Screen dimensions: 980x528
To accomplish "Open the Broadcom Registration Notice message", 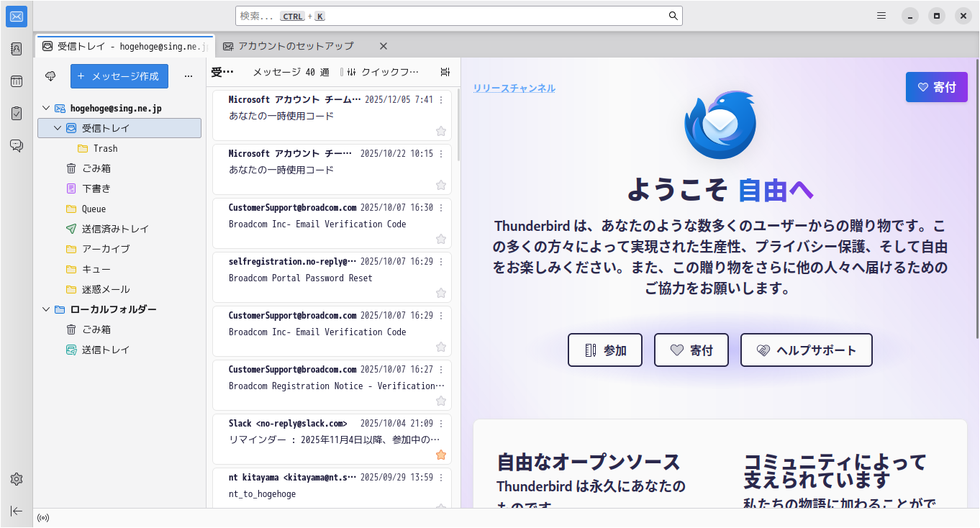I will [x=332, y=385].
